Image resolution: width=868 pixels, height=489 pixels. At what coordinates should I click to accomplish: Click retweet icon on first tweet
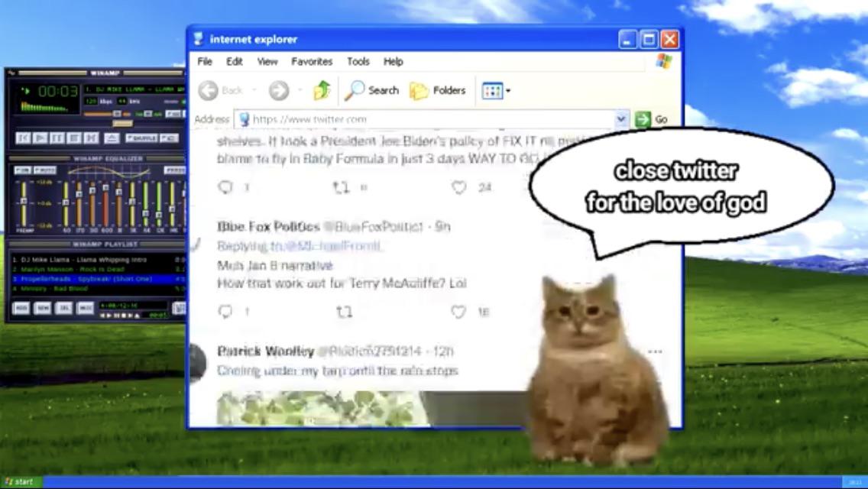[x=341, y=188]
